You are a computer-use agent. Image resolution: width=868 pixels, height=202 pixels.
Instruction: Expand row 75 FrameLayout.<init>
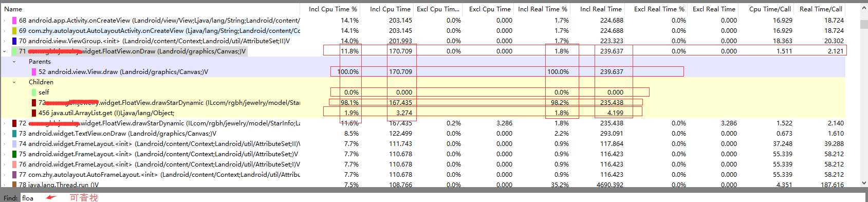pos(5,154)
